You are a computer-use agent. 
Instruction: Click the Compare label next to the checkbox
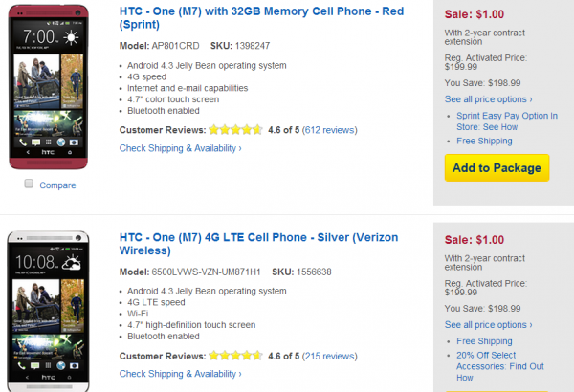tap(57, 185)
